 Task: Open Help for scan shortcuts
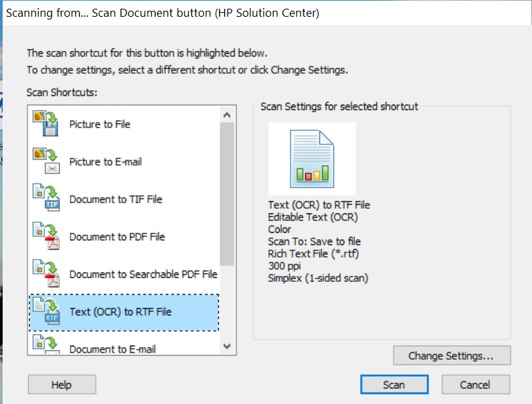(62, 385)
